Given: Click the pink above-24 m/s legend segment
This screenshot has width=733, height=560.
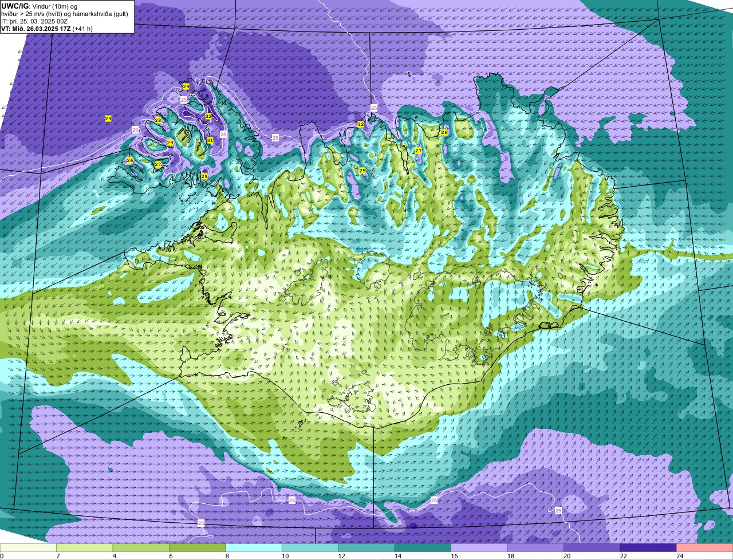Looking at the screenshot, I should tap(705, 547).
